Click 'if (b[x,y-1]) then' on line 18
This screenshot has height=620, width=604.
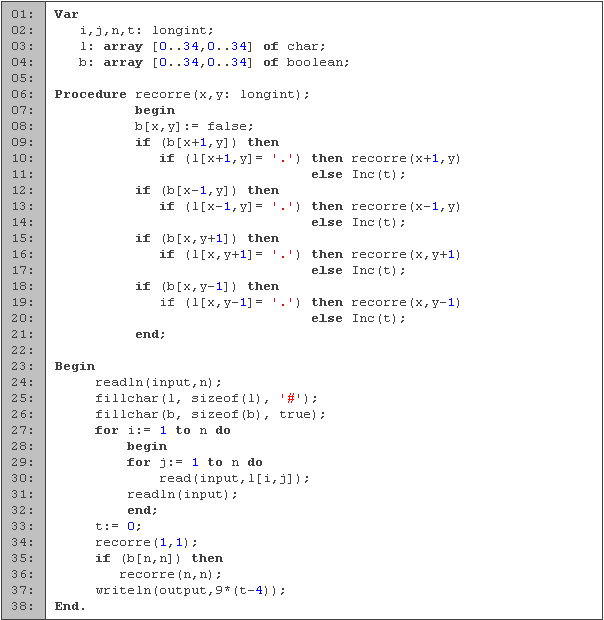tap(207, 286)
